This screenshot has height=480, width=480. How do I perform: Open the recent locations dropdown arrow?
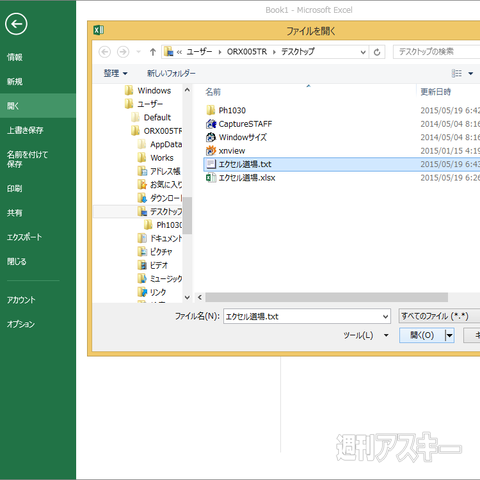(139, 52)
